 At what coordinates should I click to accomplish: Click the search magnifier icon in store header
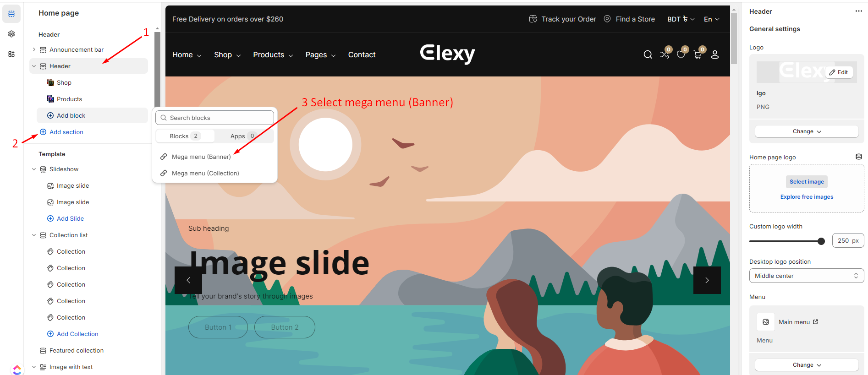[x=648, y=55]
